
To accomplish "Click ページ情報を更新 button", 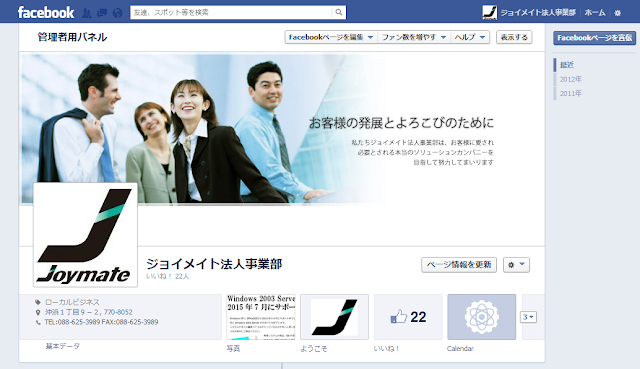I will click(459, 265).
